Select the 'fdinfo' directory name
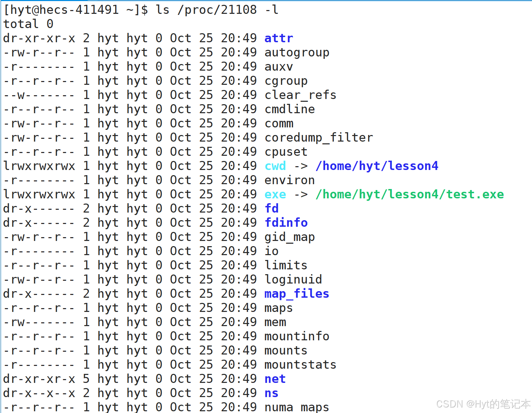 [286, 223]
